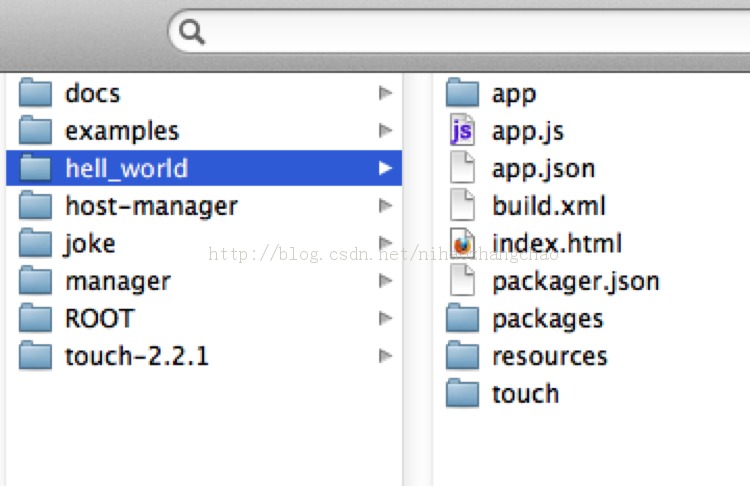Select the "host-manager" folder name

click(151, 207)
